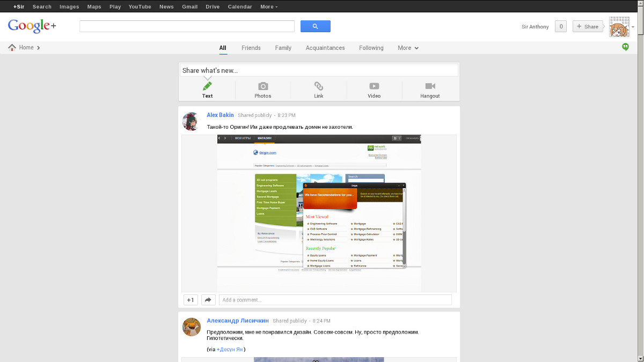This screenshot has width=644, height=362.
Task: Open the Origin screenshot image in post
Action: point(319,213)
